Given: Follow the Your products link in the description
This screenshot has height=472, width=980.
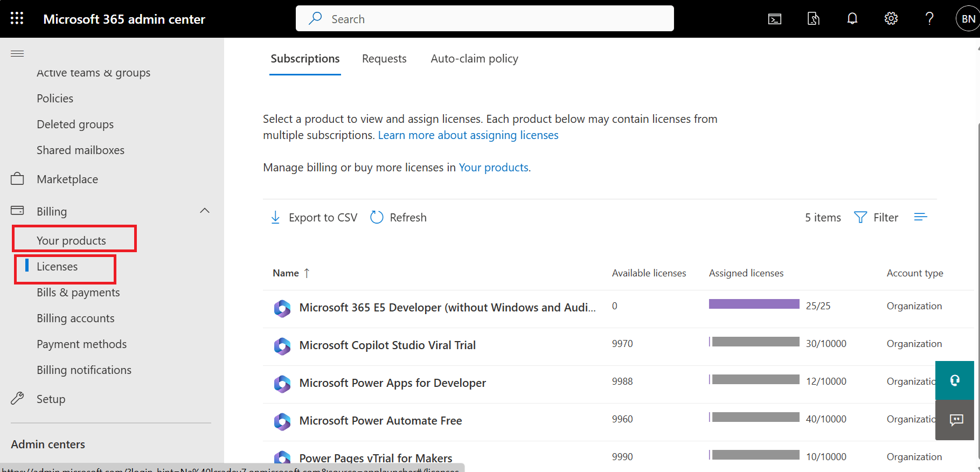Looking at the screenshot, I should pyautogui.click(x=494, y=168).
